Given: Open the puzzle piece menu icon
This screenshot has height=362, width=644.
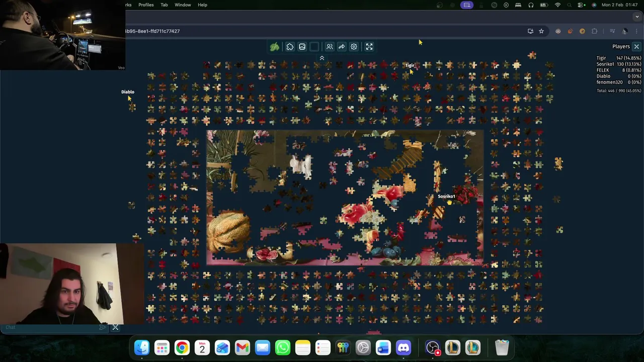Looking at the screenshot, I should click(x=290, y=47).
